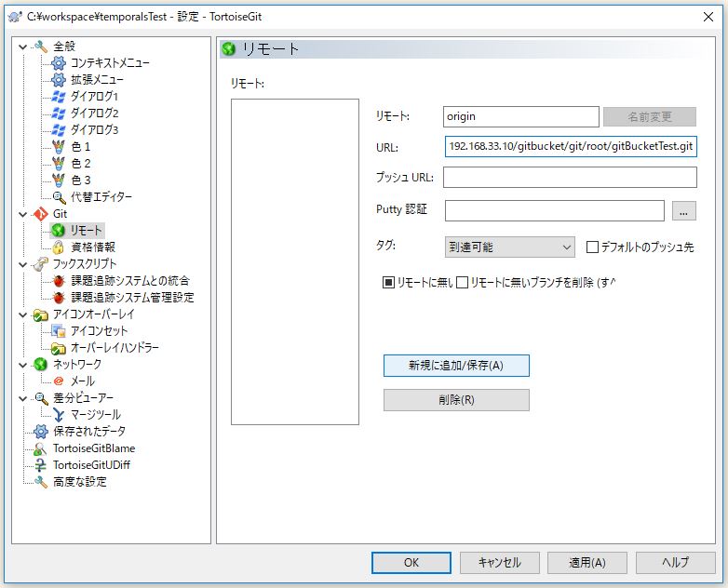Check リモートに無いブランチを削除 checkbox
The image size is (728, 588).
(x=462, y=282)
